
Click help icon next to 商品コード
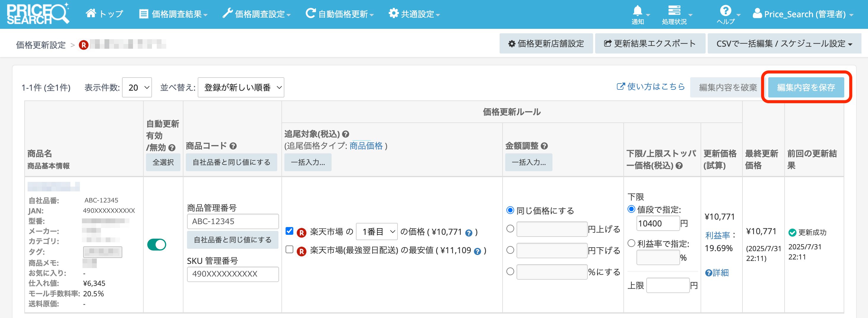(233, 146)
